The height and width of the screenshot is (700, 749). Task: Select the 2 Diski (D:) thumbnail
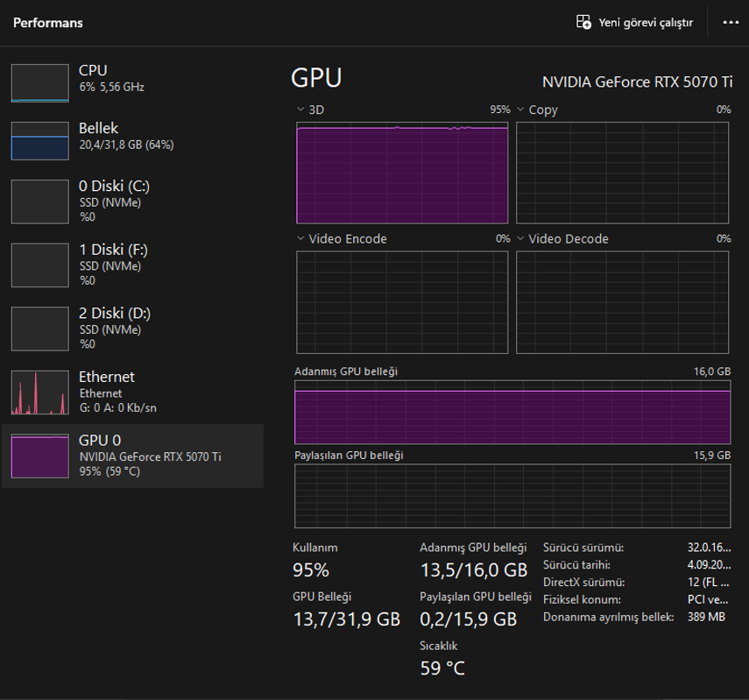pos(40,329)
